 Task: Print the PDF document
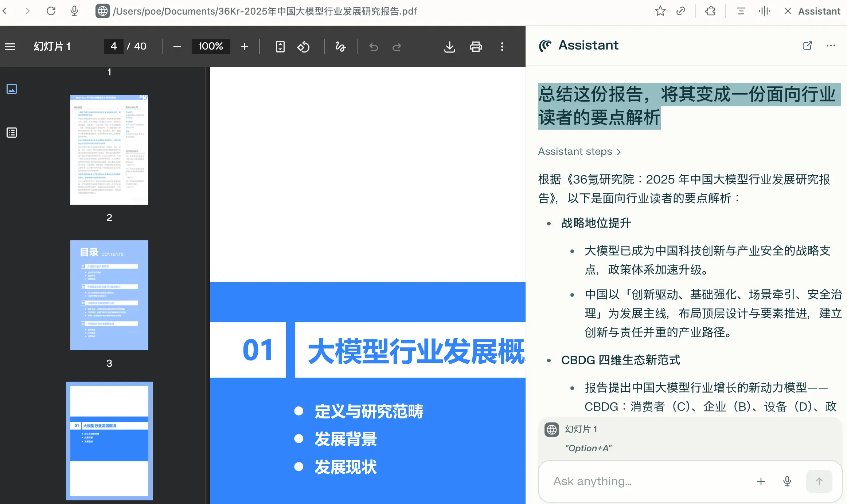coord(476,47)
